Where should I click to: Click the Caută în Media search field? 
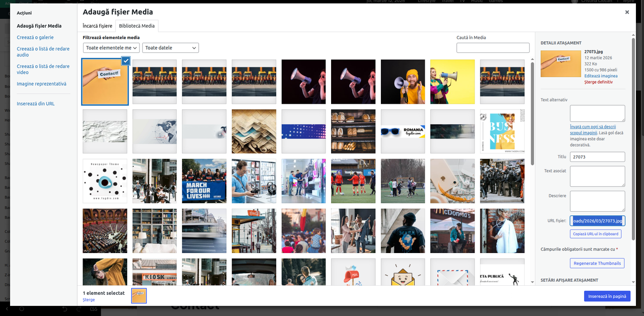493,48
